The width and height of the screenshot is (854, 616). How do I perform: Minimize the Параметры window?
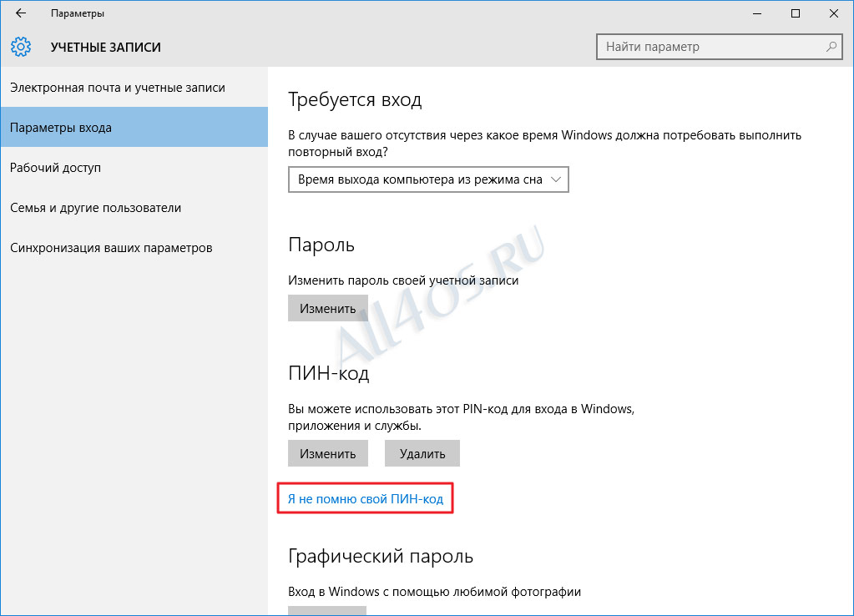pyautogui.click(x=757, y=13)
